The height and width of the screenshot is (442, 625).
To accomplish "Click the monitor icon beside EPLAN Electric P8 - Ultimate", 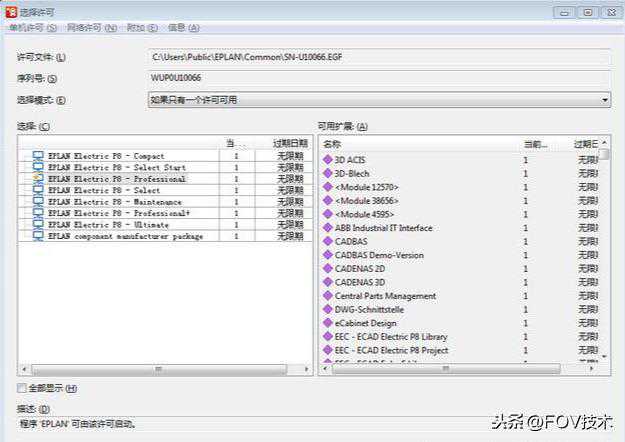I will 38,225.
